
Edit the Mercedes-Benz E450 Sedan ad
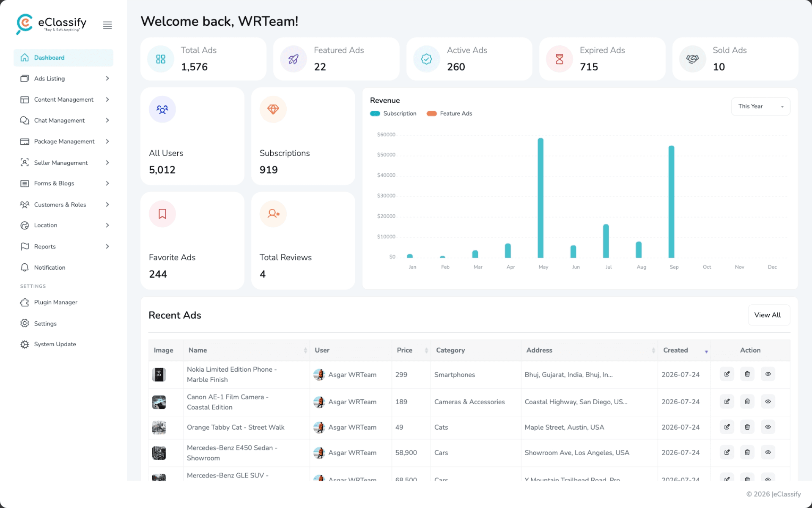tap(727, 453)
